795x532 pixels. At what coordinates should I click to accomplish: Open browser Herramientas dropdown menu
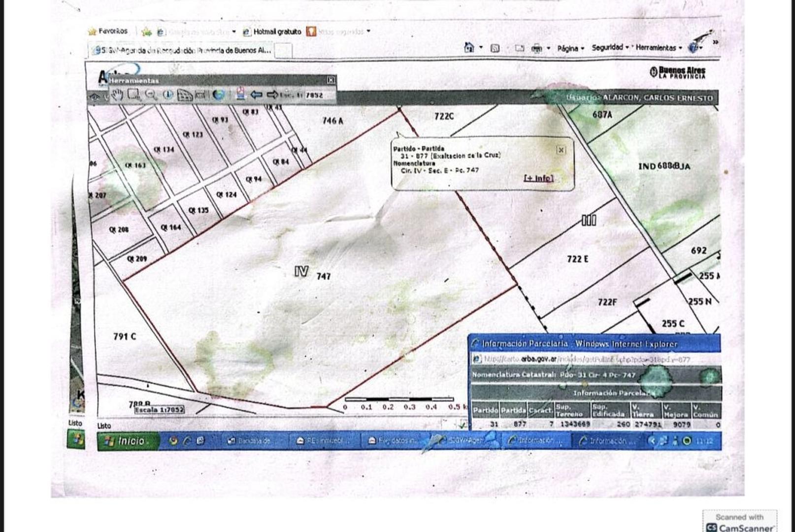point(658,48)
